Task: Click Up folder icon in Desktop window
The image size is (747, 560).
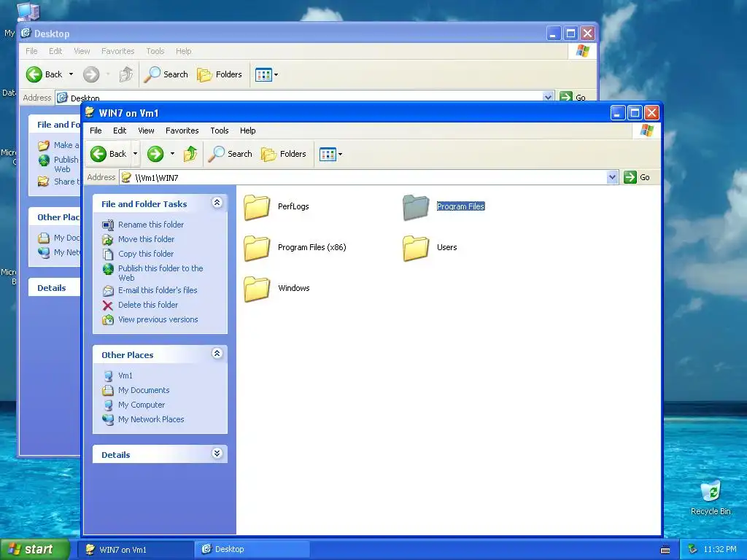Action: (125, 74)
